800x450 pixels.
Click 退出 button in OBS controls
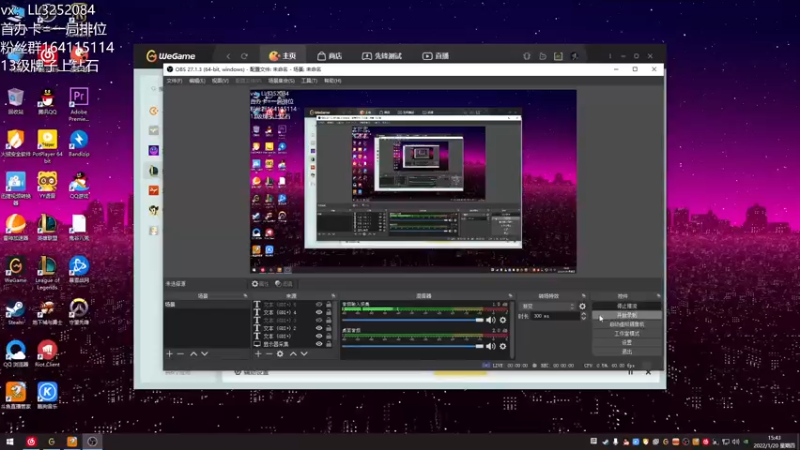[627, 352]
